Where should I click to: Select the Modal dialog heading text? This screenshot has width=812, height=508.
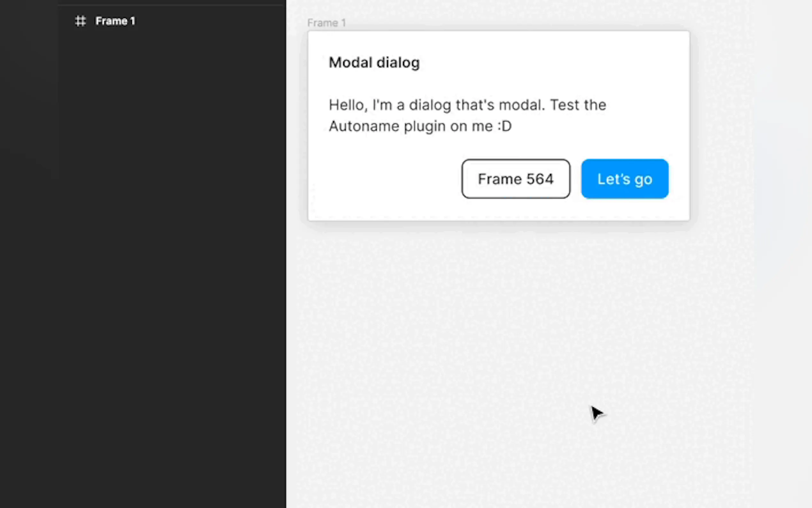[374, 62]
